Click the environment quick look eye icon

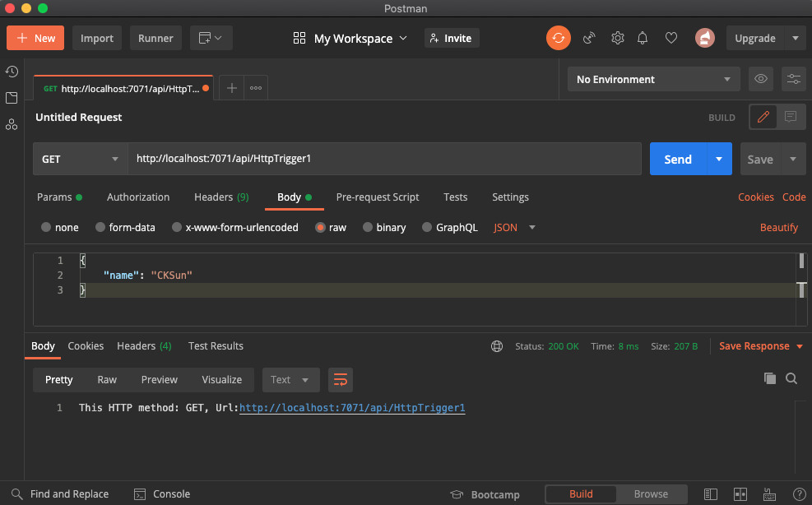pyautogui.click(x=761, y=79)
